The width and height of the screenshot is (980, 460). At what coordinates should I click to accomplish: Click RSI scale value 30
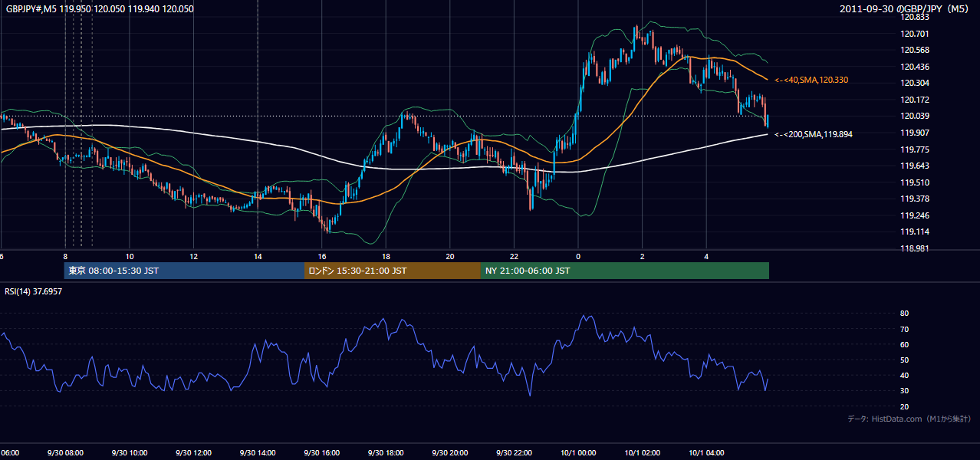pyautogui.click(x=904, y=390)
